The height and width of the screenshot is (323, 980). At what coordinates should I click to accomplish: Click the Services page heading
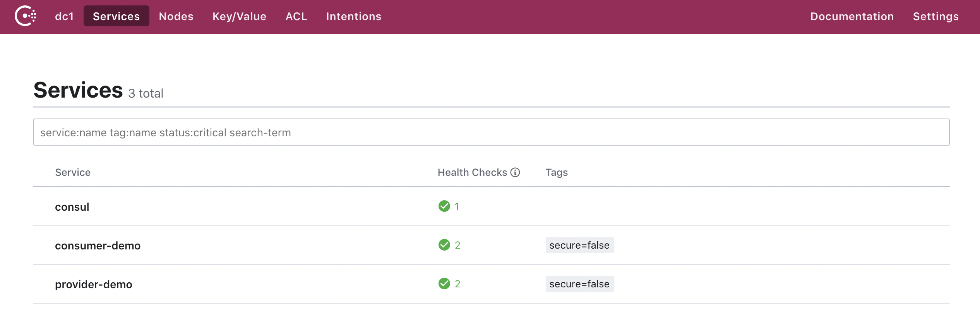click(78, 90)
